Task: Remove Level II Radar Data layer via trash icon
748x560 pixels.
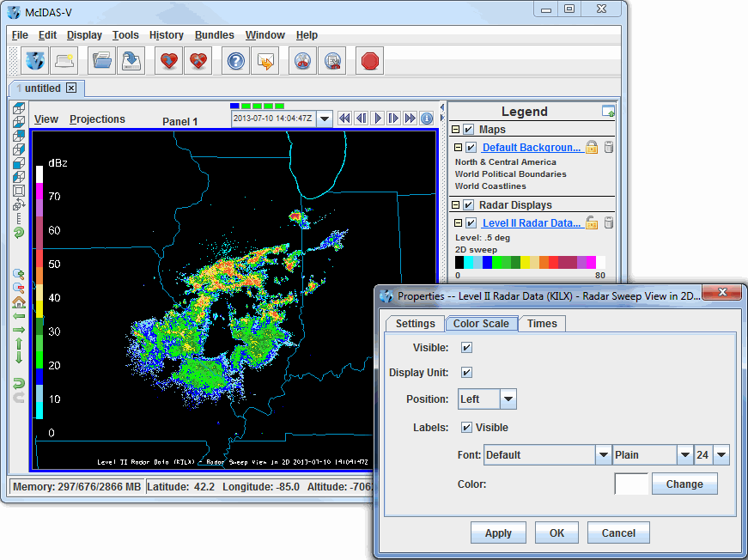Action: pos(609,223)
